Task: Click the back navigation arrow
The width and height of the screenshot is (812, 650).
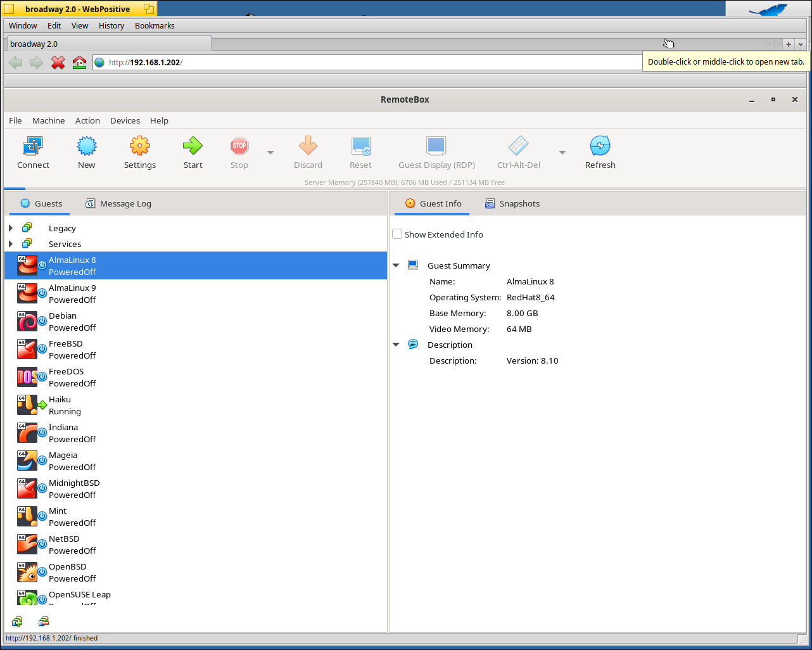Action: pos(15,62)
